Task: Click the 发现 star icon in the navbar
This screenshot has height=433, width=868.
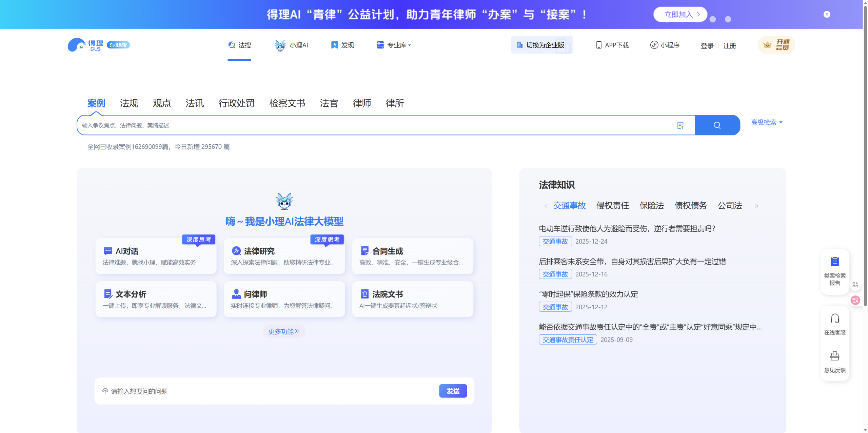Action: pyautogui.click(x=334, y=44)
